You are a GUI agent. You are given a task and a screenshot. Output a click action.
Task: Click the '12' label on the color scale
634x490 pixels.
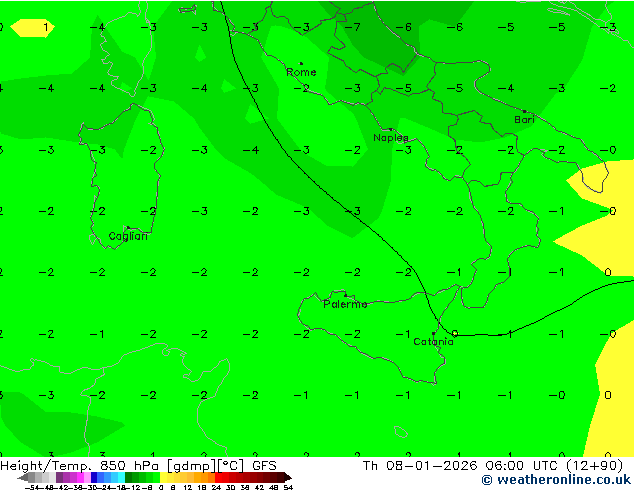pos(188,488)
